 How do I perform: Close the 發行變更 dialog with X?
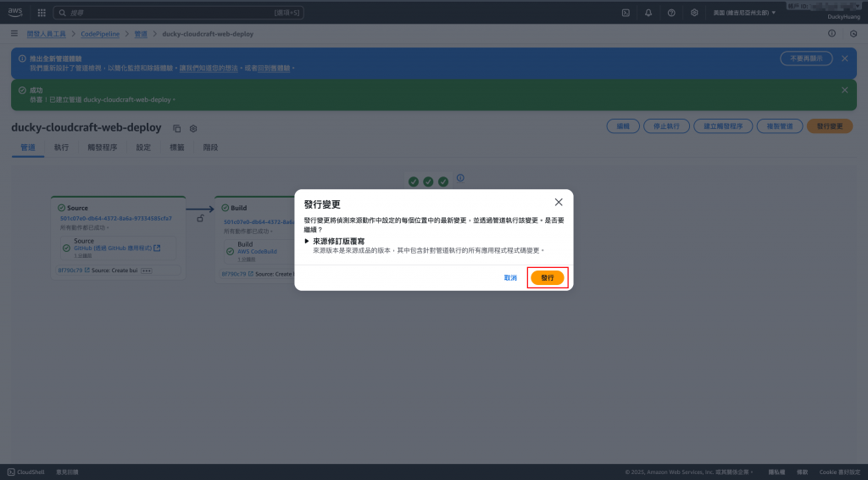(x=559, y=202)
